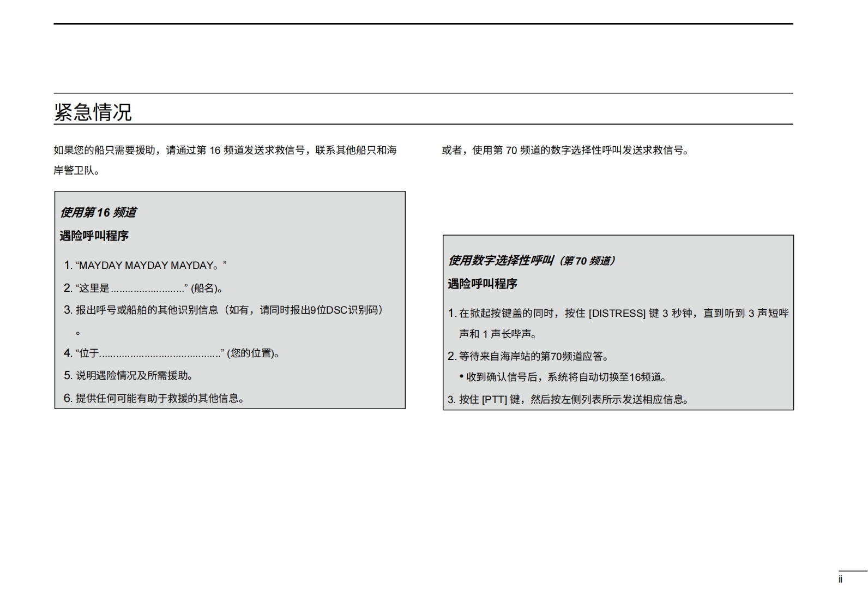Click the 岸警卫队 text line

tap(76, 170)
